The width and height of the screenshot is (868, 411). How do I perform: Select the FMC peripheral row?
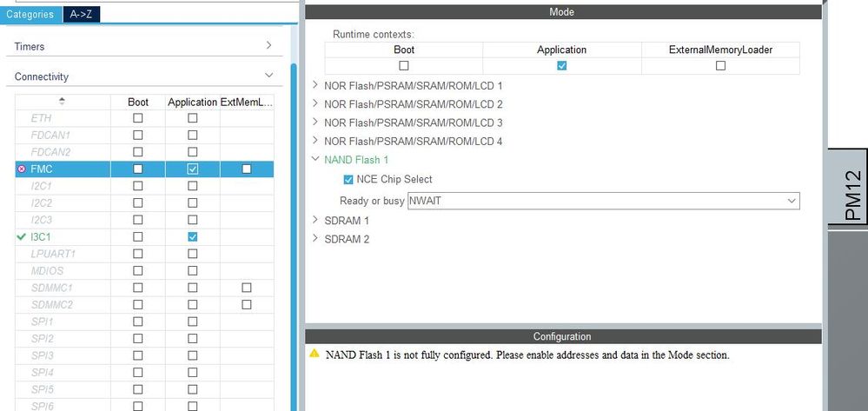coord(144,169)
